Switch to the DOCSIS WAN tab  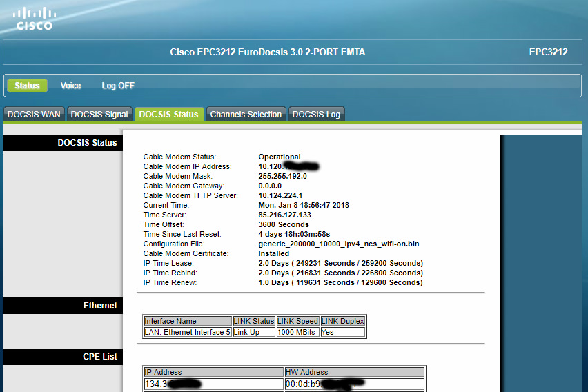(x=34, y=115)
